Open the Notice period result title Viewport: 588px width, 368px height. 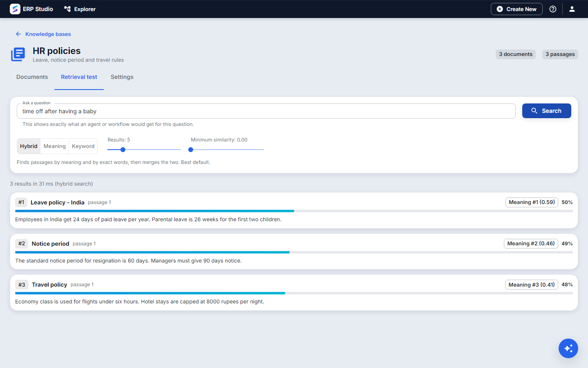click(51, 244)
